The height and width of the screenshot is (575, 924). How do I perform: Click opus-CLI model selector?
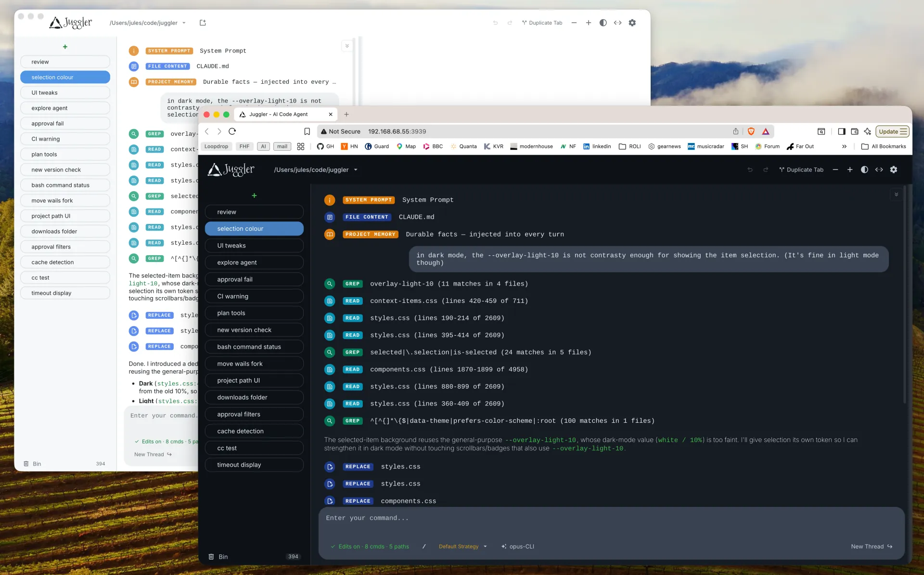[518, 547]
